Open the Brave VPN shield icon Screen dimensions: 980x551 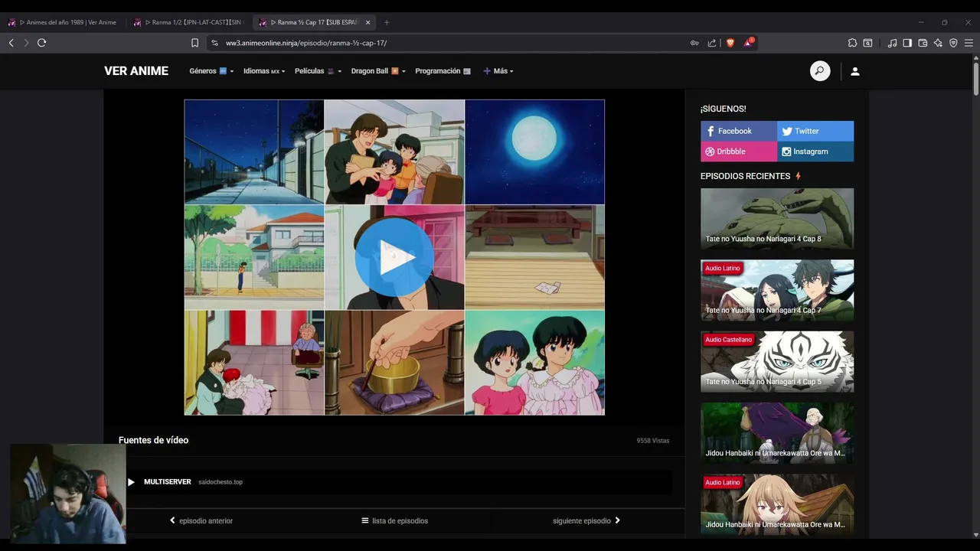[x=953, y=43]
